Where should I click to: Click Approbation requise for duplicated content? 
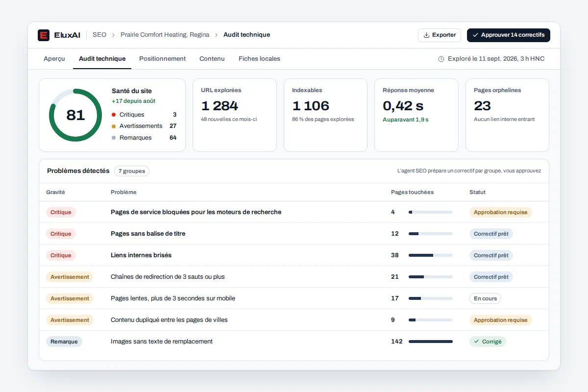coord(501,320)
